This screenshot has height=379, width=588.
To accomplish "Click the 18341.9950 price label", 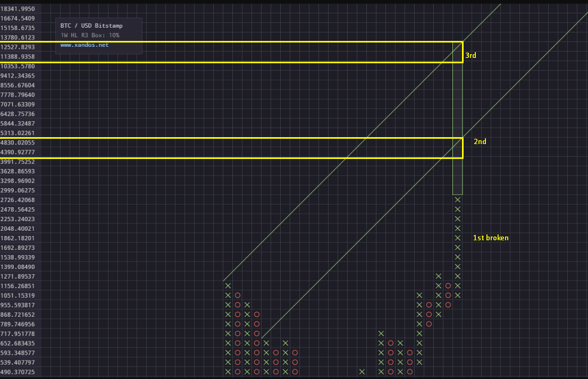I will pos(18,9).
